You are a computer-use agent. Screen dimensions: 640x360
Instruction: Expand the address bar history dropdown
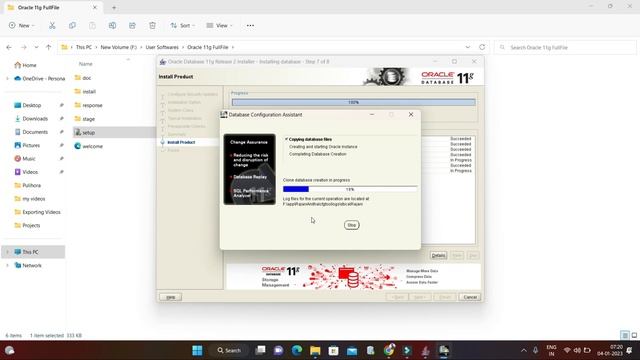(468, 47)
